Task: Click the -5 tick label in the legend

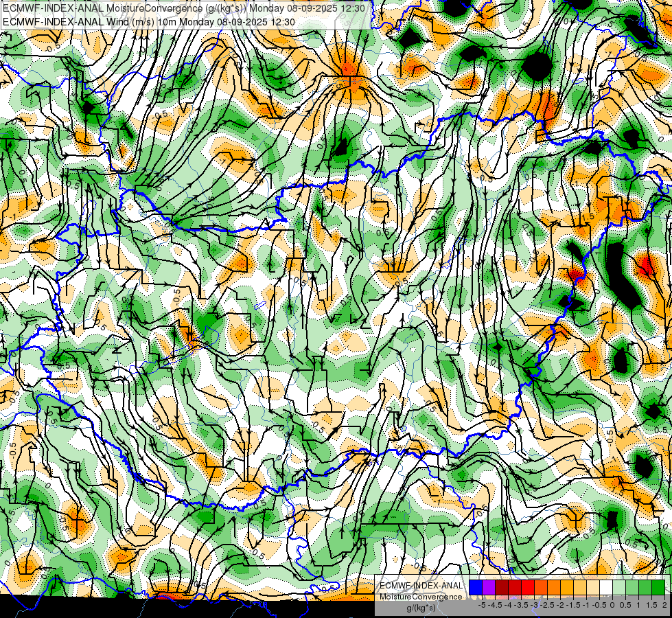Action: (x=482, y=605)
